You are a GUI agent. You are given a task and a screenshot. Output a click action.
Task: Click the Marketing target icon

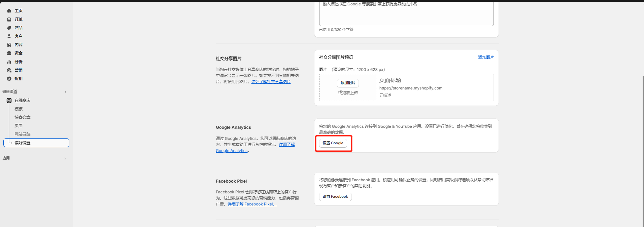(x=9, y=70)
